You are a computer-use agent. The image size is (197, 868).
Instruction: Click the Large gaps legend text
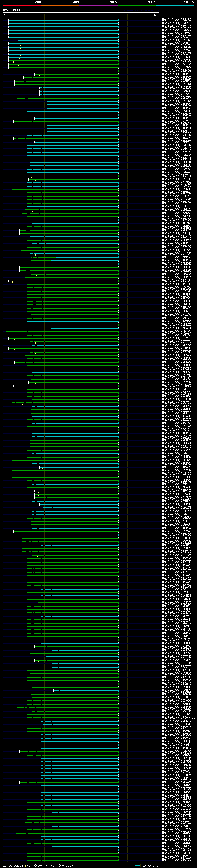pos(38,865)
